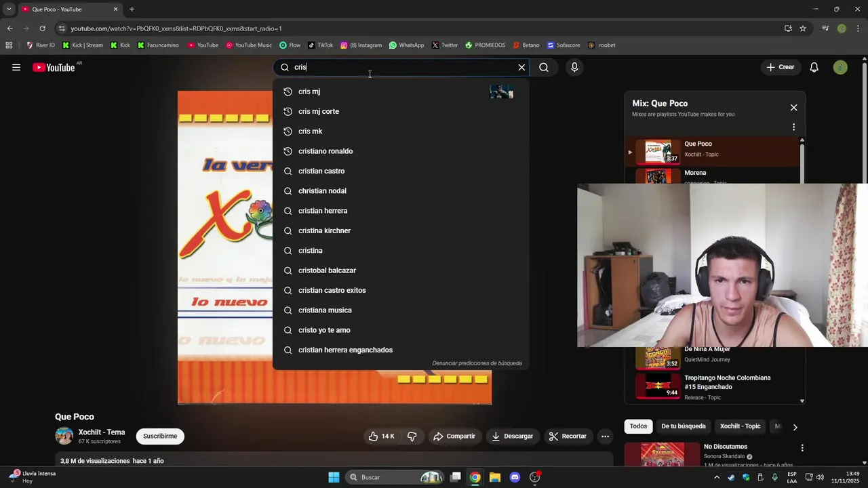868x488 pixels.
Task: Select suggestion 'cris mj corte'
Action: tap(401, 111)
